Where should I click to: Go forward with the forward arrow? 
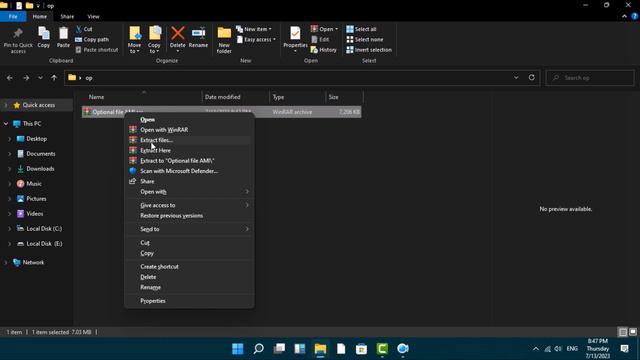click(26, 78)
